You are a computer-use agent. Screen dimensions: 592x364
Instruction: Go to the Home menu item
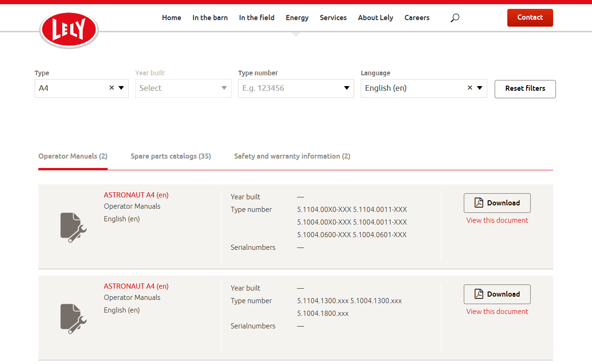pyautogui.click(x=172, y=18)
